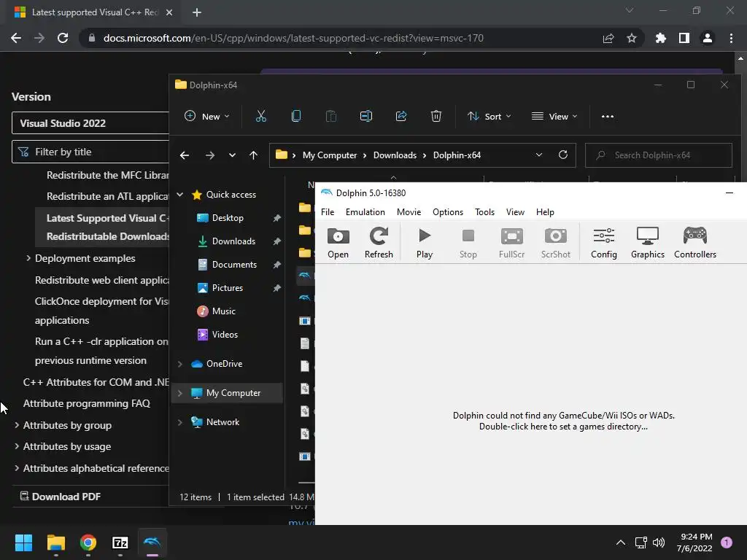Go up one folder level in File Explorer
The height and width of the screenshot is (560, 747).
[x=253, y=155]
